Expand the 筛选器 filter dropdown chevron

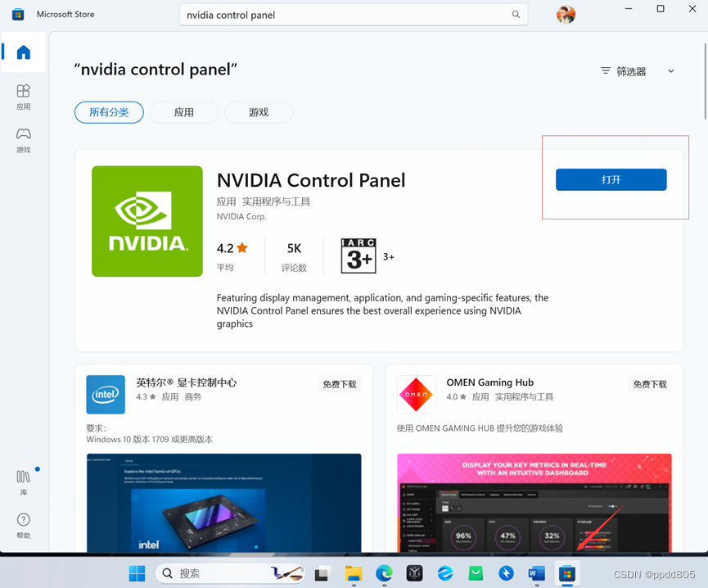[x=671, y=71]
